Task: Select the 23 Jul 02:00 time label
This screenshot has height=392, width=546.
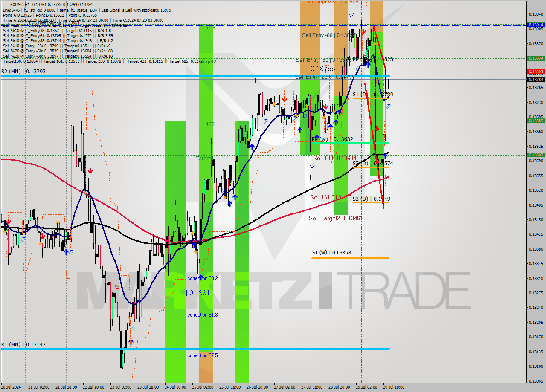Action: (120, 387)
